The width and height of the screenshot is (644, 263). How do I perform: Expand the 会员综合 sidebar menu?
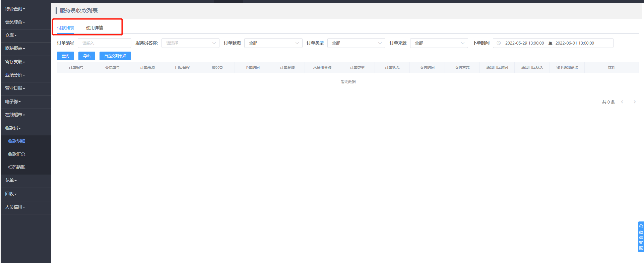click(x=25, y=22)
